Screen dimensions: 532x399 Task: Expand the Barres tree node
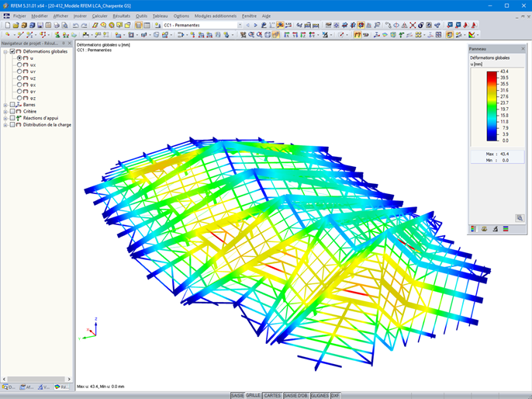point(5,105)
